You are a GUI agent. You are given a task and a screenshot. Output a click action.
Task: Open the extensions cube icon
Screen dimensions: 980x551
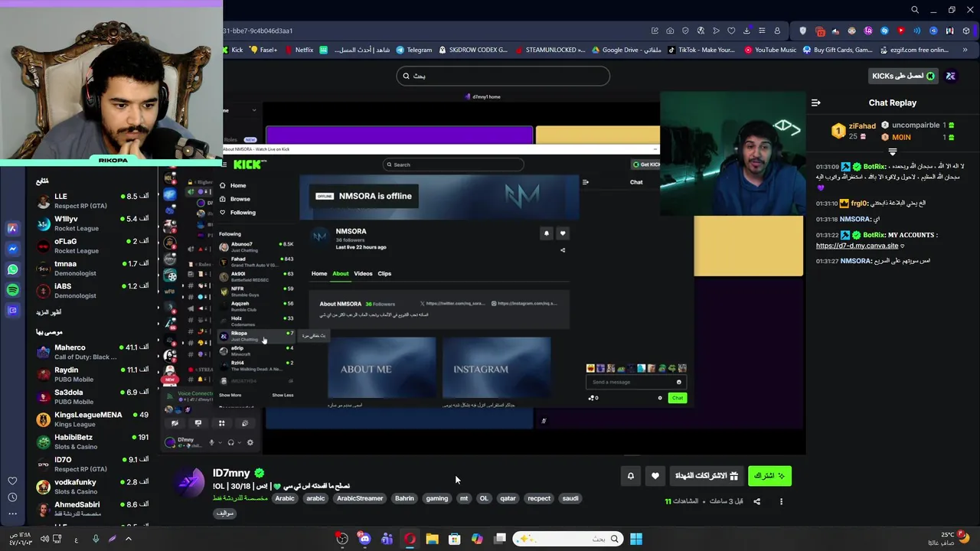point(965,31)
